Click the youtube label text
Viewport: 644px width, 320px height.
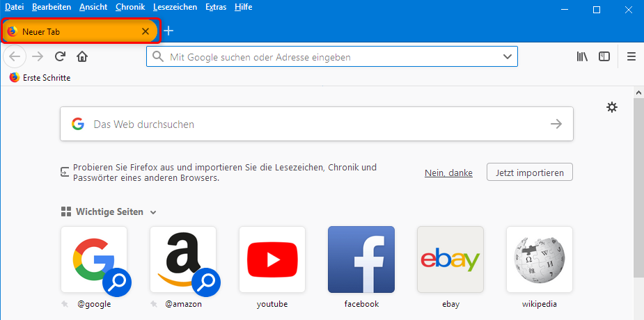tap(272, 304)
